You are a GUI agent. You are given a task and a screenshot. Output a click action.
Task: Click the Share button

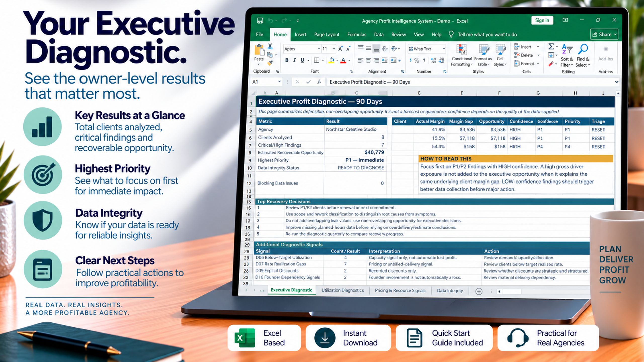pos(604,34)
